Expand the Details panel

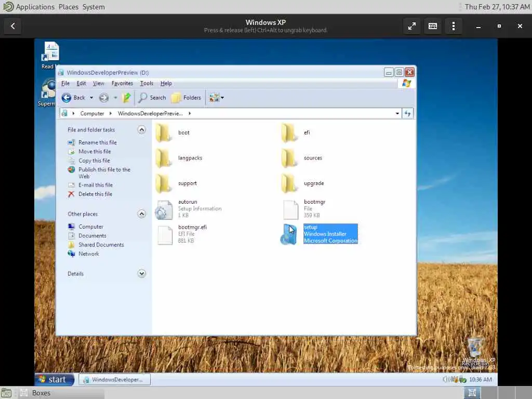point(142,273)
